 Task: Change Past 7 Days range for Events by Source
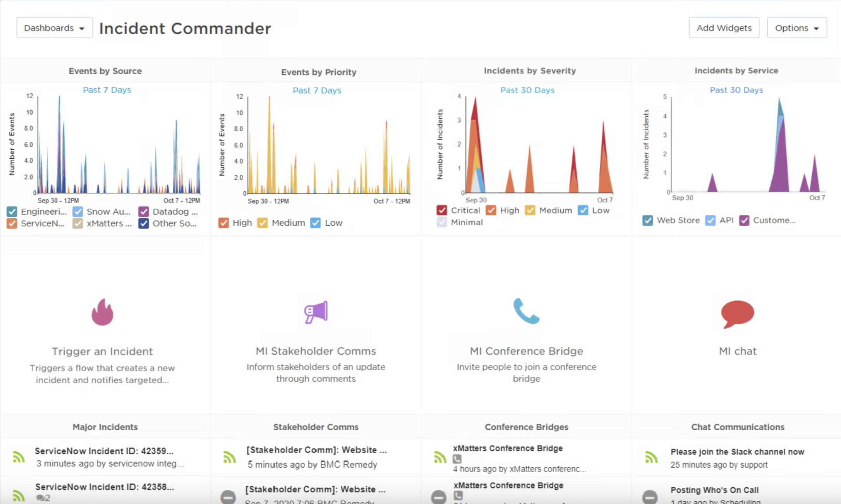point(107,90)
